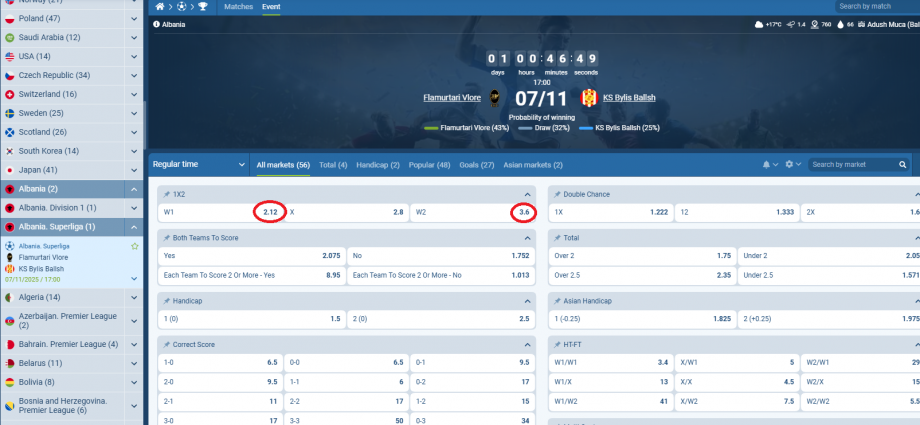Click the Flamurtari Vlore team crest
Image resolution: width=920 pixels, height=425 pixels.
tap(495, 98)
